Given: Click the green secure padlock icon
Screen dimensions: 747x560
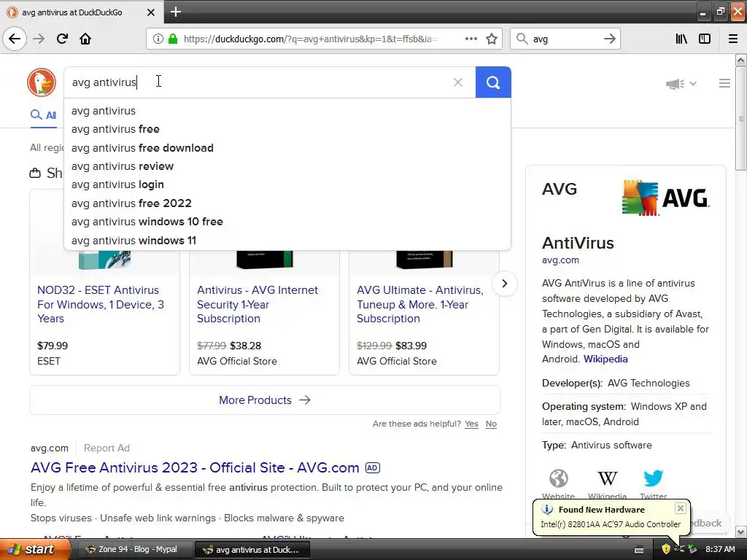Looking at the screenshot, I should pyautogui.click(x=173, y=39).
